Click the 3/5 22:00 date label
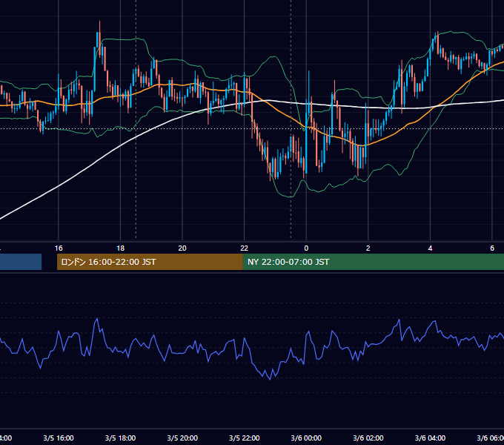Viewport: 504px width, 445px height. pyautogui.click(x=245, y=438)
